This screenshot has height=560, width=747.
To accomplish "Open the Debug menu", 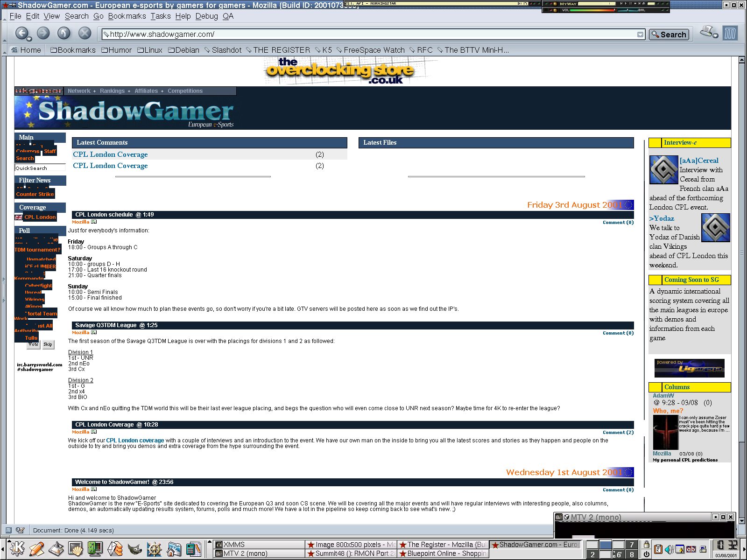I will pyautogui.click(x=207, y=16).
